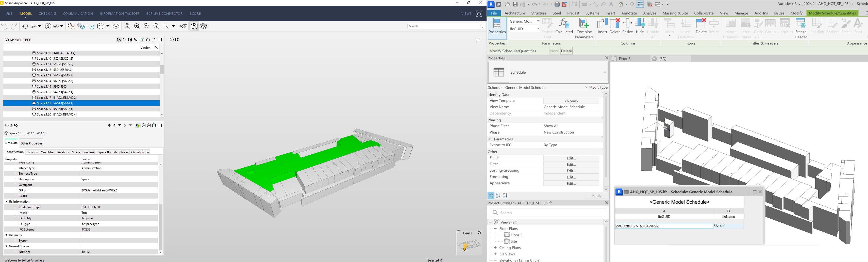This screenshot has height=262, width=868.
Task: Switch to the Architecture ribbon tab
Action: click(x=514, y=13)
